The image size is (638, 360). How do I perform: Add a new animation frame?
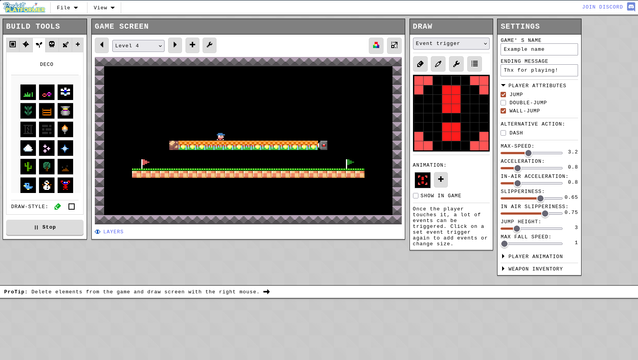(x=441, y=179)
